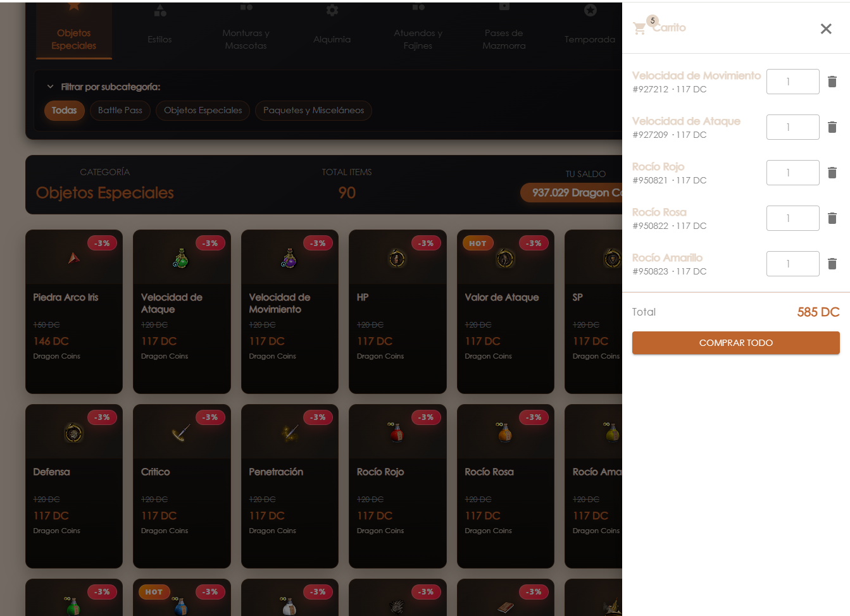
Task: Open the shopping cart icon with badge 5
Action: tap(640, 28)
